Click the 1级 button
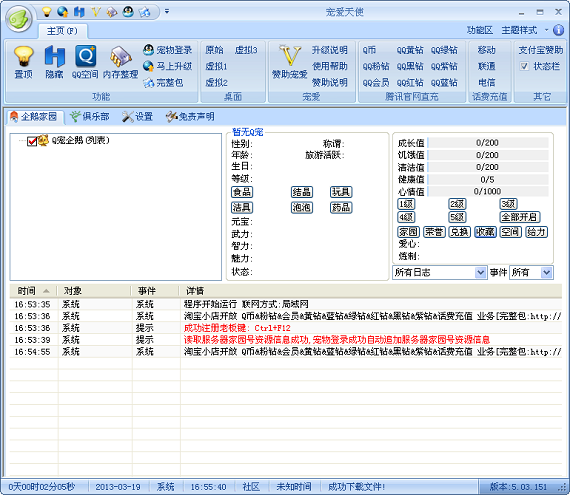570x495 pixels. (x=406, y=204)
